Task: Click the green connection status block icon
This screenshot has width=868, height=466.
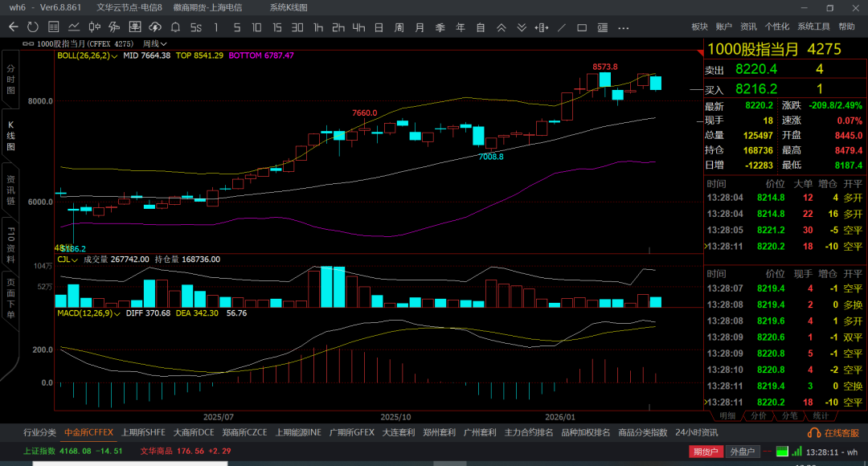Action: (782, 452)
